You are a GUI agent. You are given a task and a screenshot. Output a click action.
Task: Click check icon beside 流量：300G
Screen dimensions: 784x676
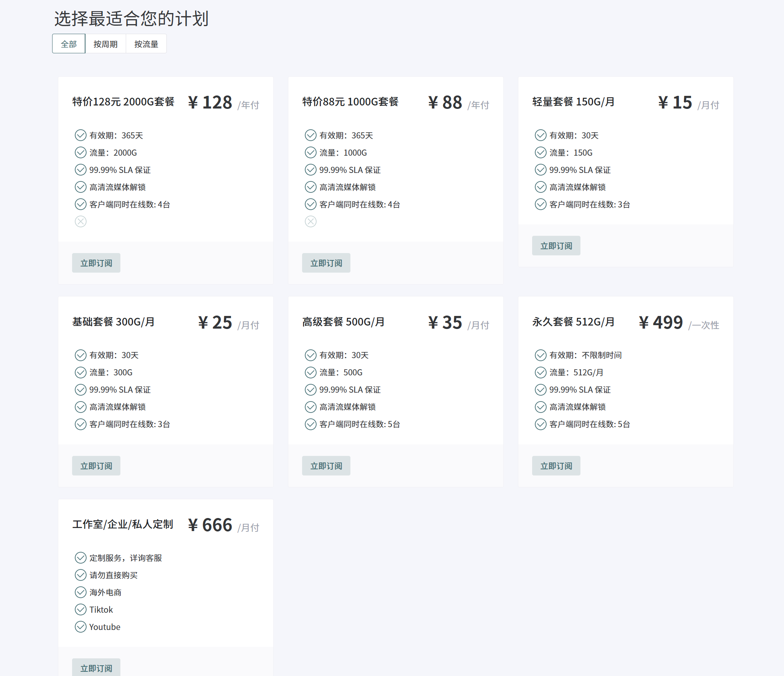click(x=81, y=372)
